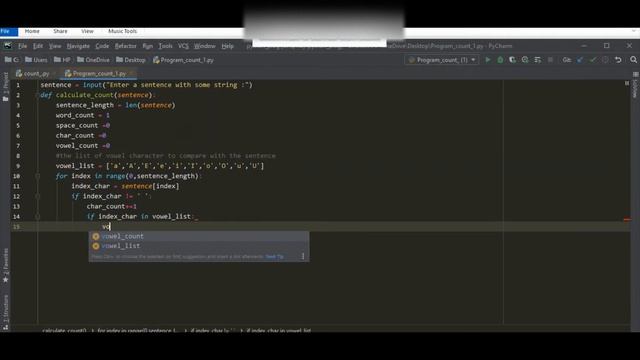
Task: Click the Profile run icon
Action: (525, 60)
